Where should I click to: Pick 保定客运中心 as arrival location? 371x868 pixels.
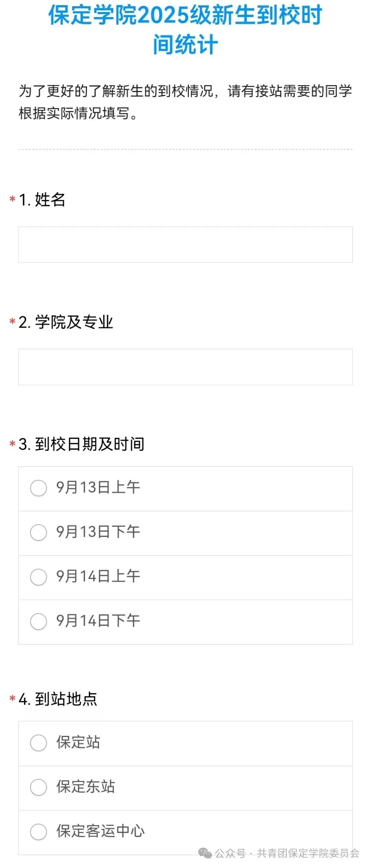38,832
